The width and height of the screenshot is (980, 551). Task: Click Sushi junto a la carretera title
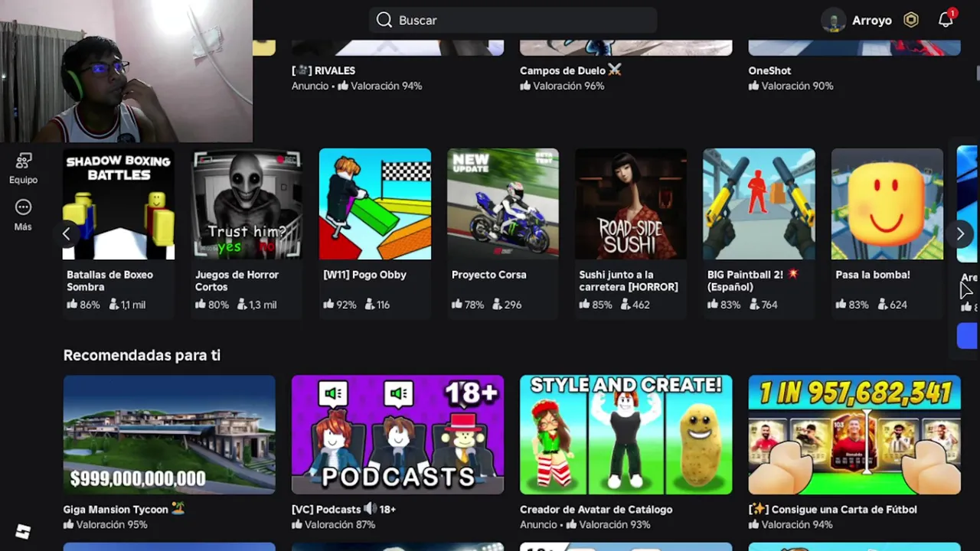(x=628, y=281)
